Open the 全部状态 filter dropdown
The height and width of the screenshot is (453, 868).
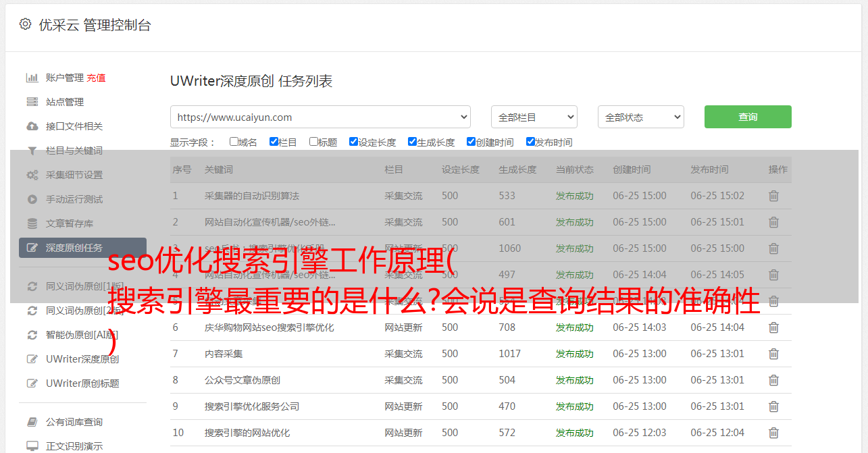640,117
